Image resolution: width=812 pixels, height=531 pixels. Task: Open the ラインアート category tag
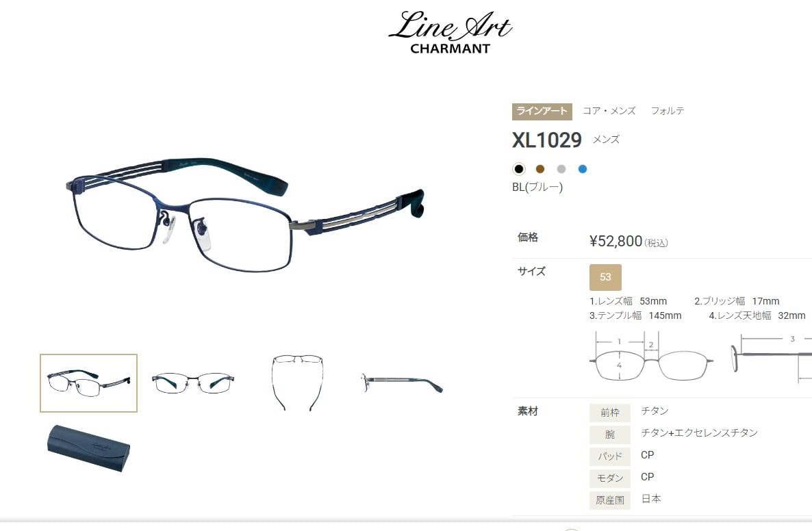tap(542, 112)
